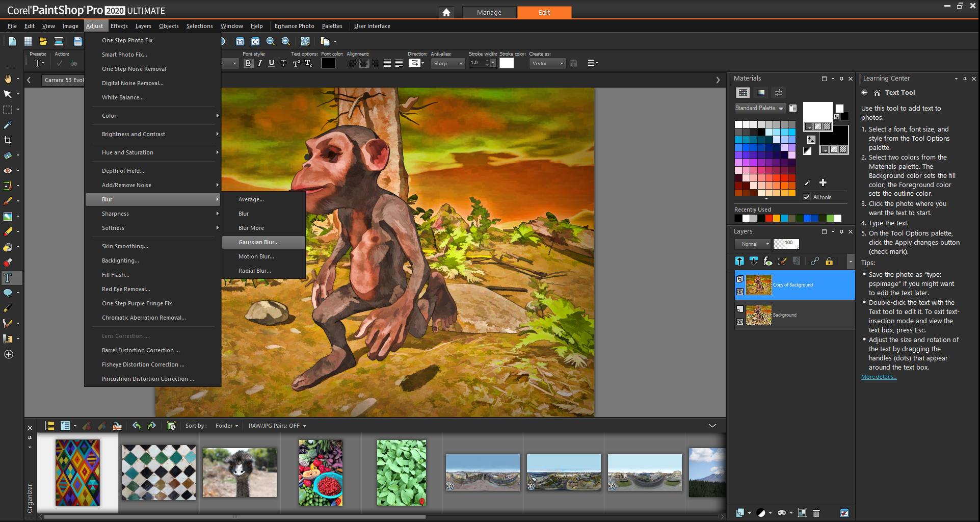The height and width of the screenshot is (522, 980).
Task: Switch to the Manage tab
Action: pos(489,12)
